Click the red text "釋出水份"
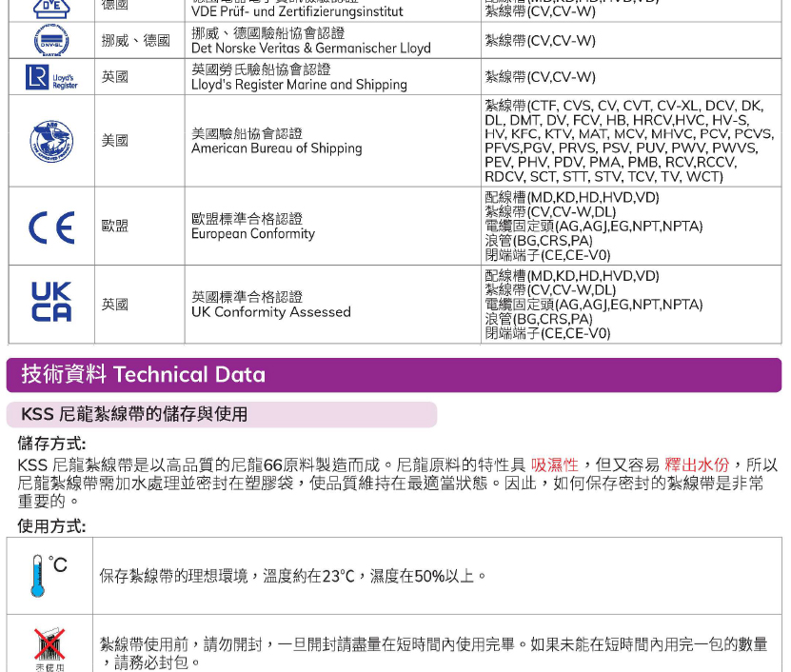 697,464
